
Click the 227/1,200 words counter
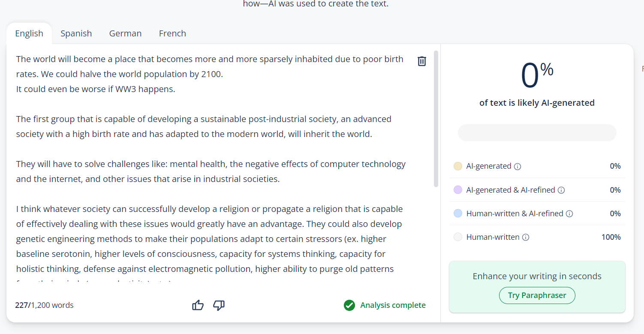pos(44,305)
